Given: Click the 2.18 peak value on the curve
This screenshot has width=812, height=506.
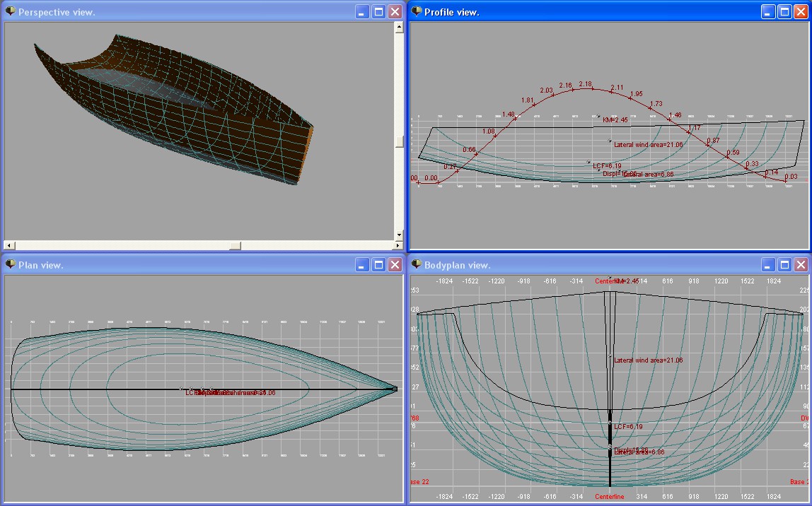Looking at the screenshot, I should 585,84.
